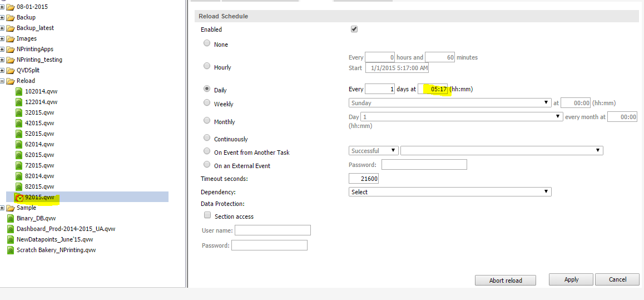Click the 102014.qvw document icon

(x=18, y=91)
